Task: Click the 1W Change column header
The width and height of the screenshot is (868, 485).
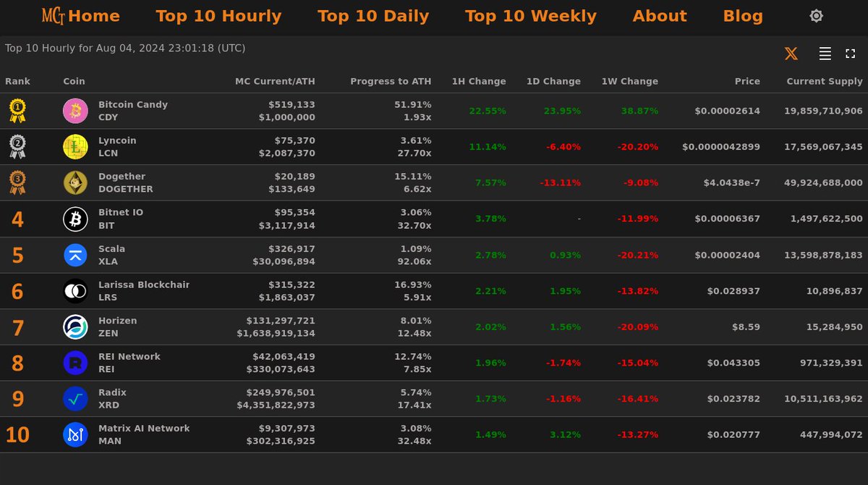Action: click(629, 81)
